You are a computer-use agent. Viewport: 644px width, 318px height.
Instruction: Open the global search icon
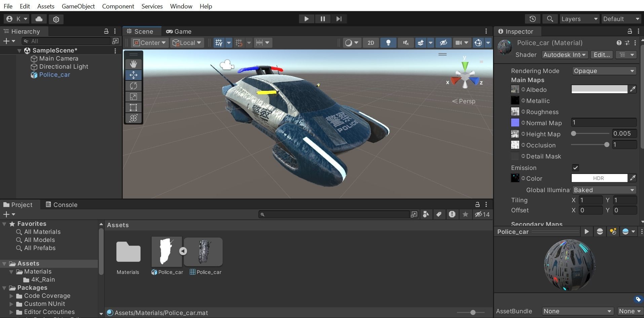(x=550, y=19)
